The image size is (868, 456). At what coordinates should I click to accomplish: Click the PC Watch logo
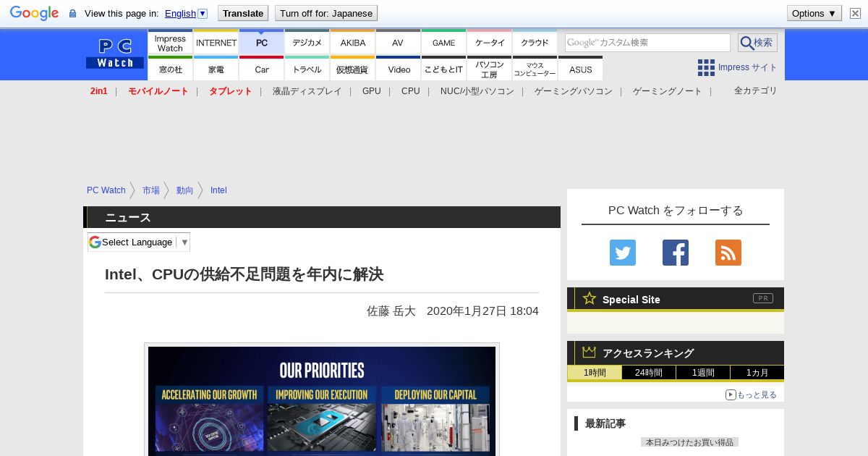(x=115, y=54)
